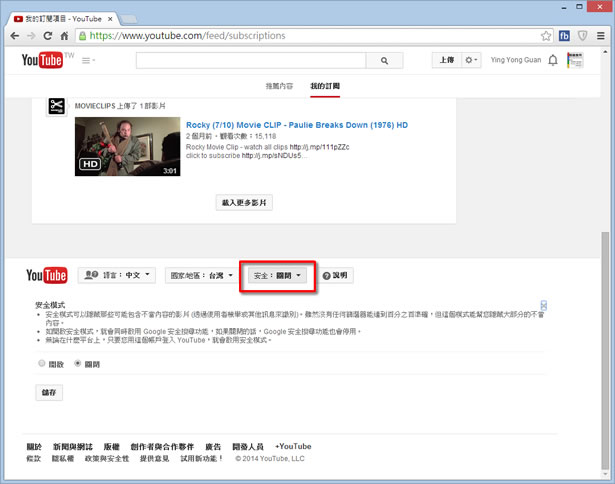The image size is (615, 484).
Task: Open the guide menu beside the YouTube logo
Action: 88,61
